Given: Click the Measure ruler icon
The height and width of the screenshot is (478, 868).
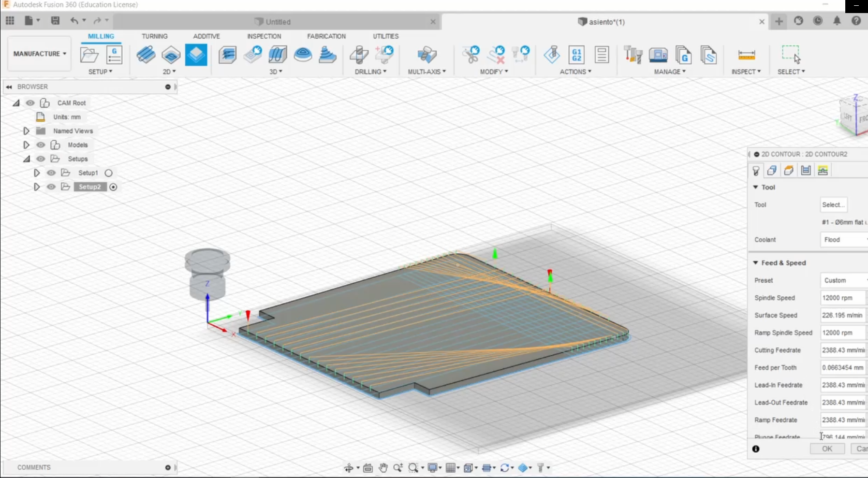Looking at the screenshot, I should click(747, 55).
